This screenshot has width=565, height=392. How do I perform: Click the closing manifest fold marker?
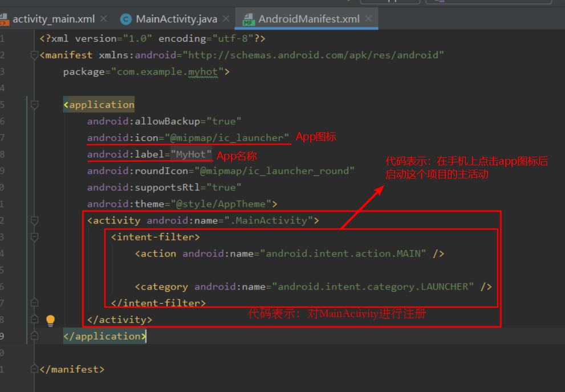click(35, 369)
